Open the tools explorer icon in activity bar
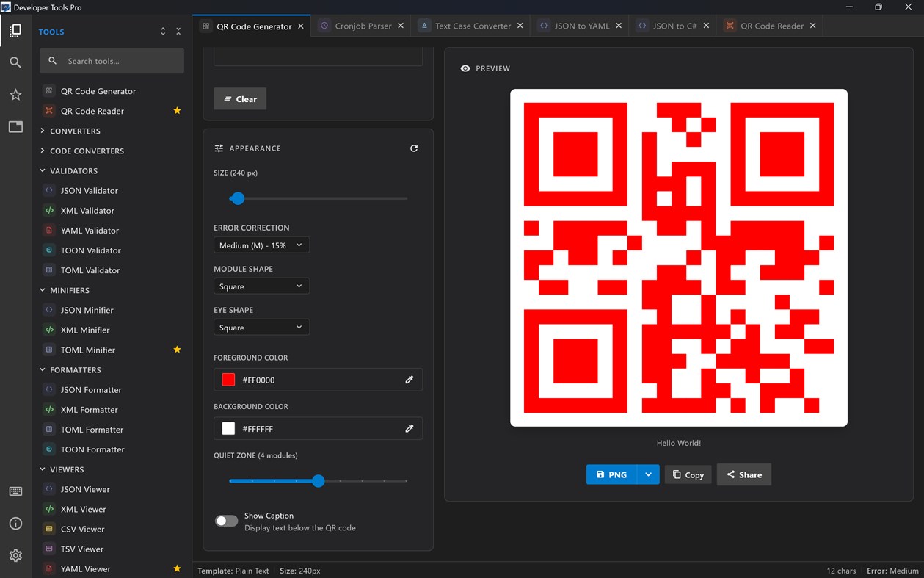924x578 pixels. (x=15, y=31)
